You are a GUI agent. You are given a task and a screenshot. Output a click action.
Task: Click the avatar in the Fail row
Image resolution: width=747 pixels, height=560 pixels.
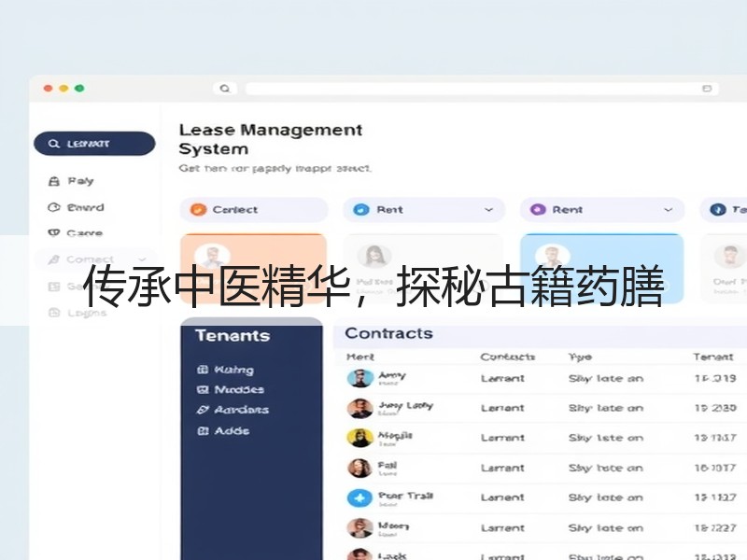[x=360, y=468]
